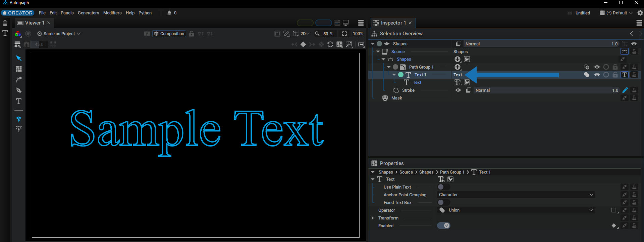This screenshot has height=242, width=644.
Task: Open the Operator Union dropdown
Action: coord(517,210)
